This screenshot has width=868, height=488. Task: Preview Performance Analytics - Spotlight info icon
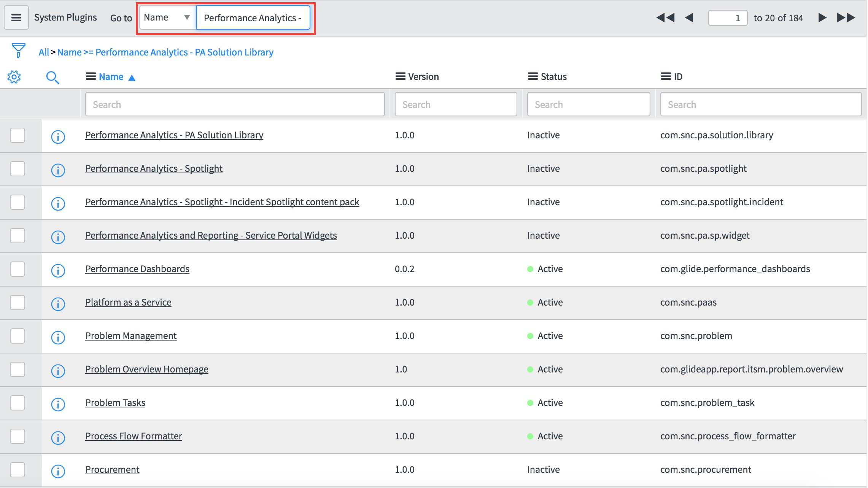point(58,170)
